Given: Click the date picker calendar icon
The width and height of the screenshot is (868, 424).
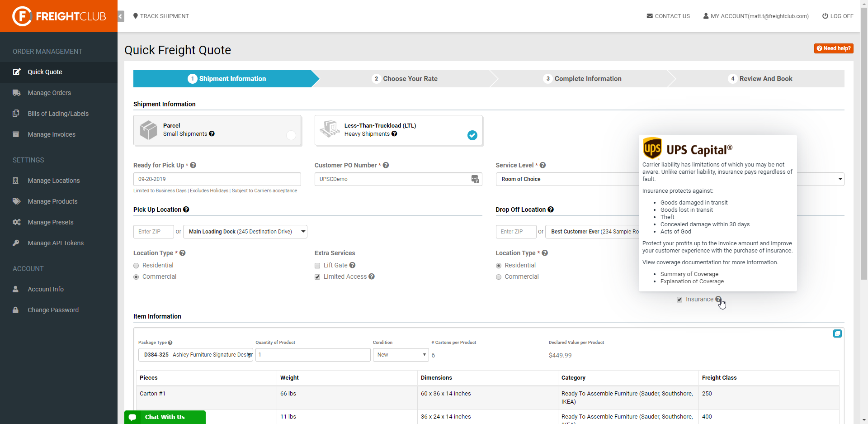Looking at the screenshot, I should (475, 179).
